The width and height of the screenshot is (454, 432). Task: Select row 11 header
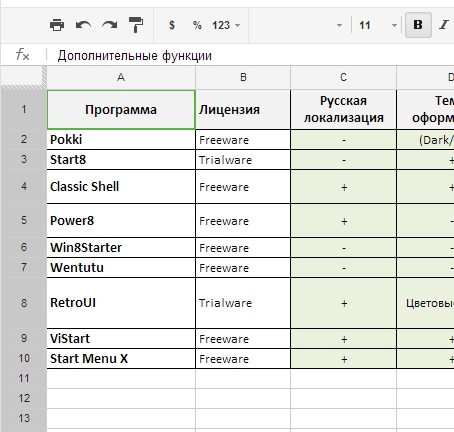click(x=24, y=378)
